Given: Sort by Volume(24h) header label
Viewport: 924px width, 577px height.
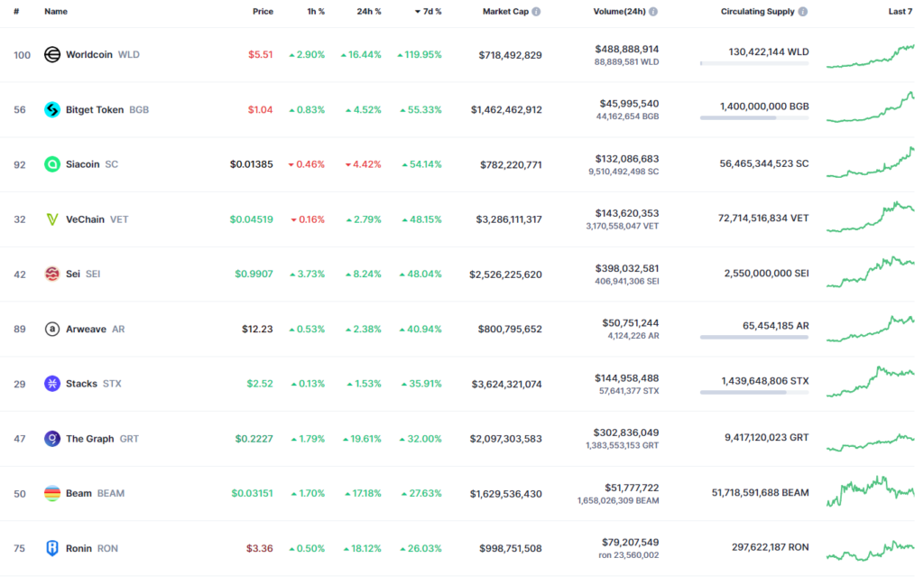Looking at the screenshot, I should [619, 12].
